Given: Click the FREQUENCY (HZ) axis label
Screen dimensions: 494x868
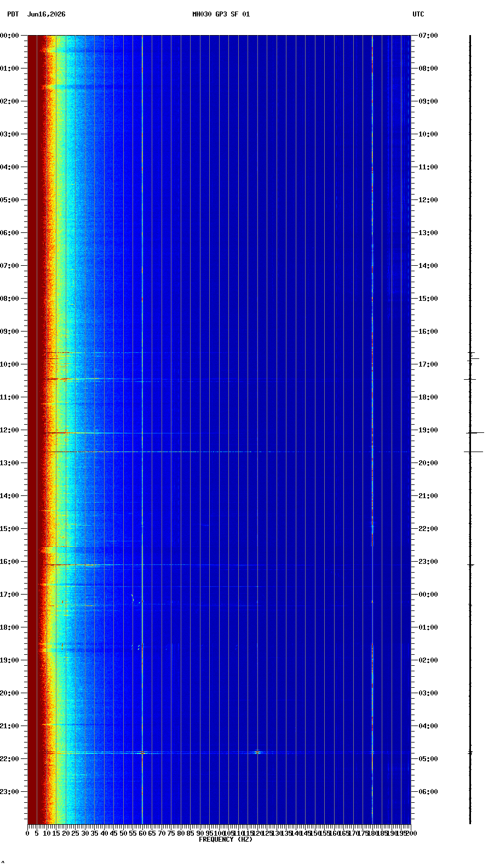Looking at the screenshot, I should 225,840.
